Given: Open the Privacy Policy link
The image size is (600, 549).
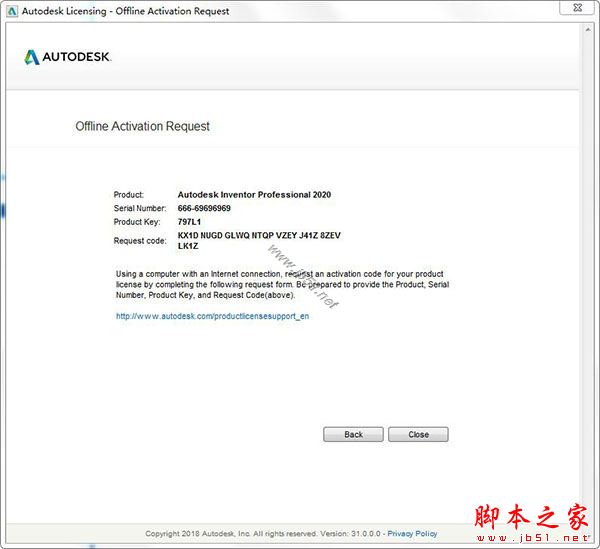Looking at the screenshot, I should coord(412,533).
